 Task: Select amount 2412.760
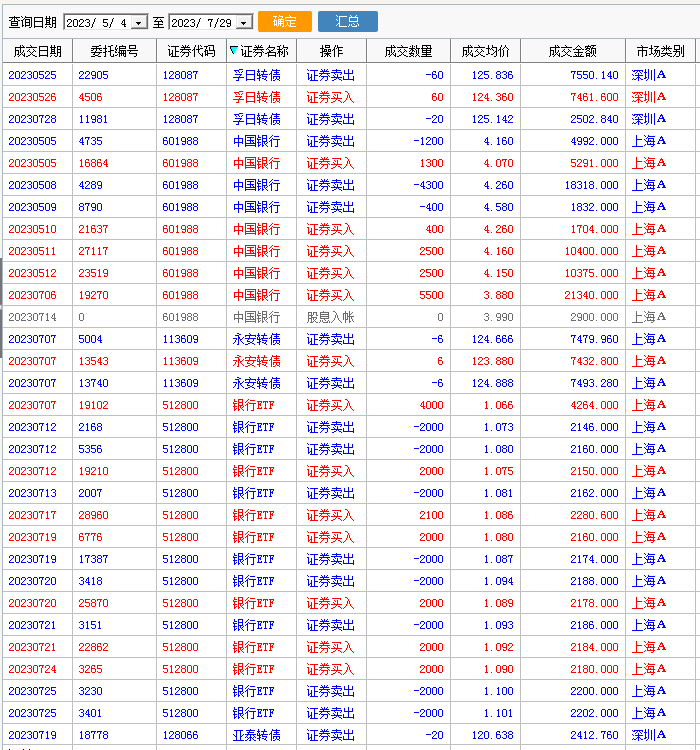[x=594, y=735]
